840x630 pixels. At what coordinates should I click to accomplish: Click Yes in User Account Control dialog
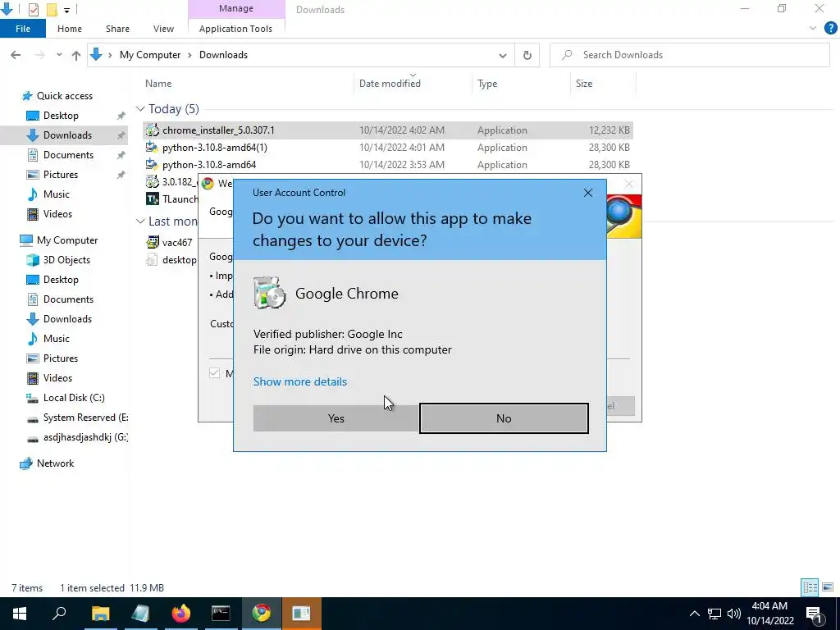[x=336, y=418]
